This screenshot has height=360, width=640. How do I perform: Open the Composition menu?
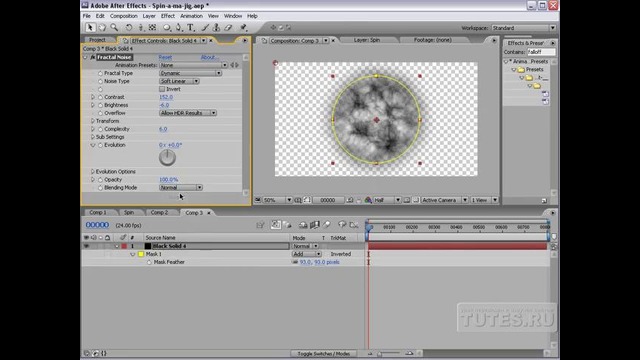(124, 16)
